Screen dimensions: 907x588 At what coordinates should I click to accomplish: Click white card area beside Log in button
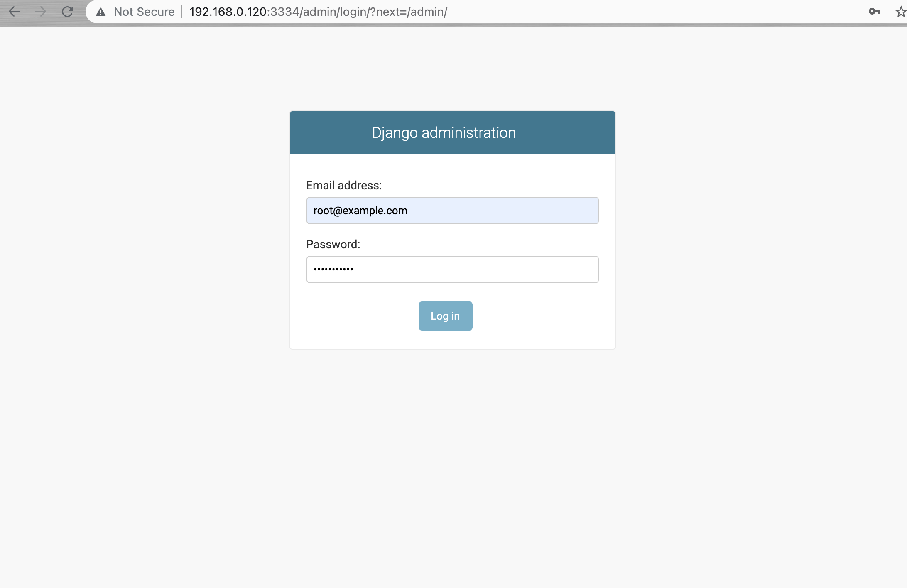(x=540, y=316)
